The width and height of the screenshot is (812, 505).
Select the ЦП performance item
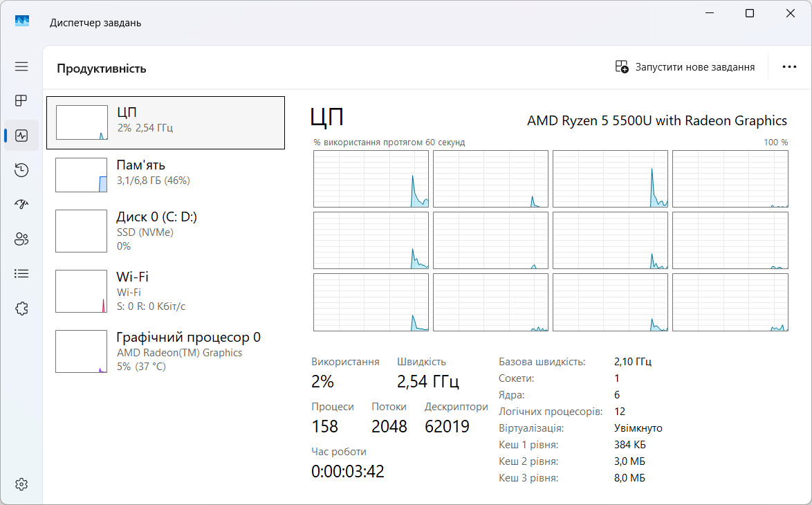pos(166,122)
